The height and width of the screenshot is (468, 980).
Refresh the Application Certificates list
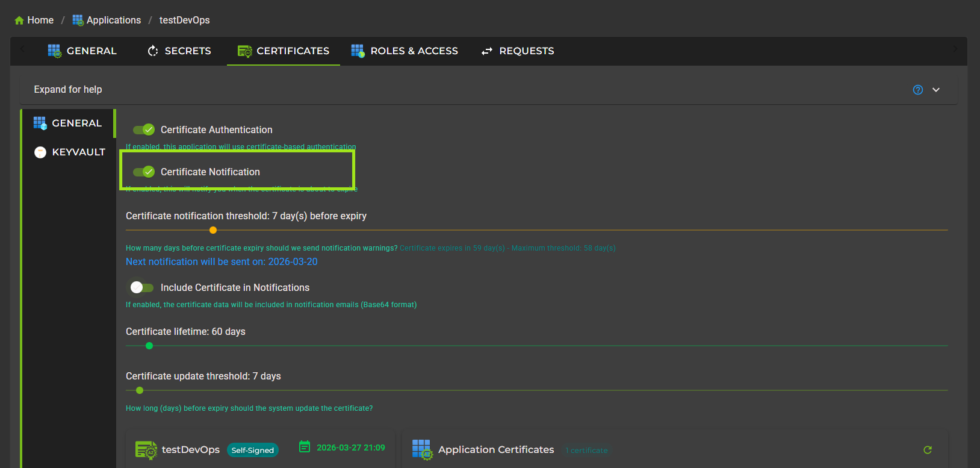928,450
